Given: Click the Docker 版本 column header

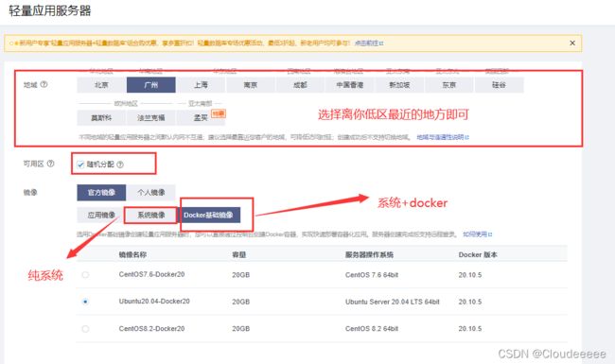Looking at the screenshot, I should pyautogui.click(x=478, y=254).
